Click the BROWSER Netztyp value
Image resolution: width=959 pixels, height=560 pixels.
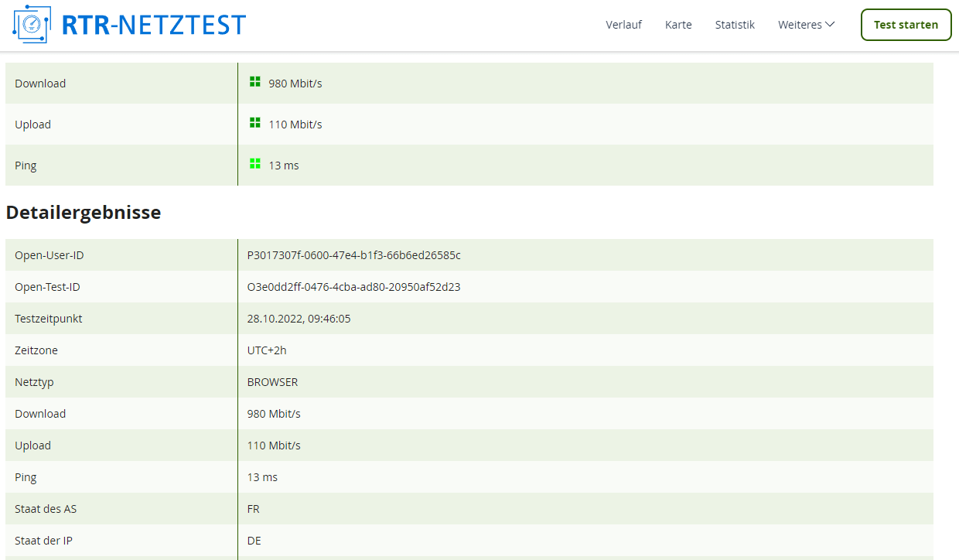[272, 382]
